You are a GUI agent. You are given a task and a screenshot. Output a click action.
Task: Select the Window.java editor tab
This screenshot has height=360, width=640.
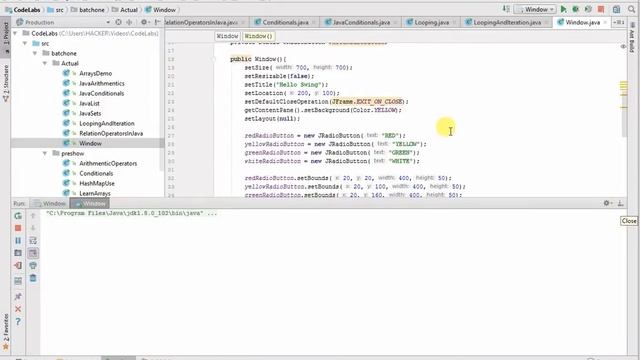(x=582, y=22)
